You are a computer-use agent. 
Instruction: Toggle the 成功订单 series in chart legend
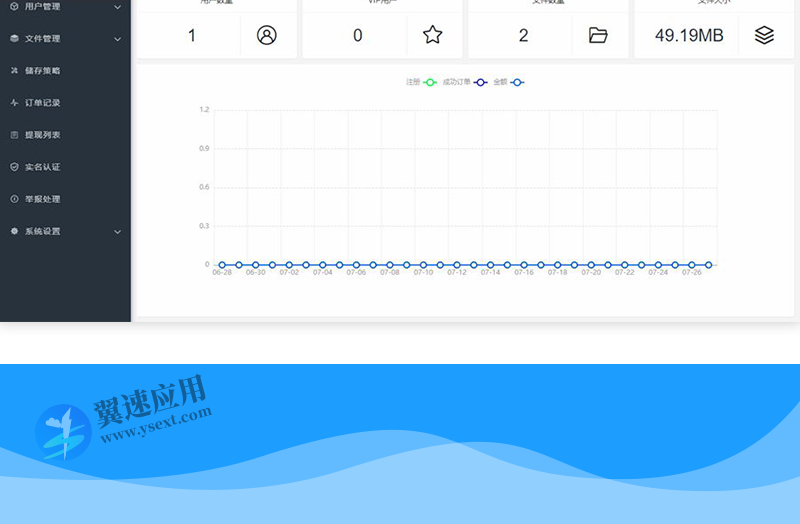pos(465,82)
